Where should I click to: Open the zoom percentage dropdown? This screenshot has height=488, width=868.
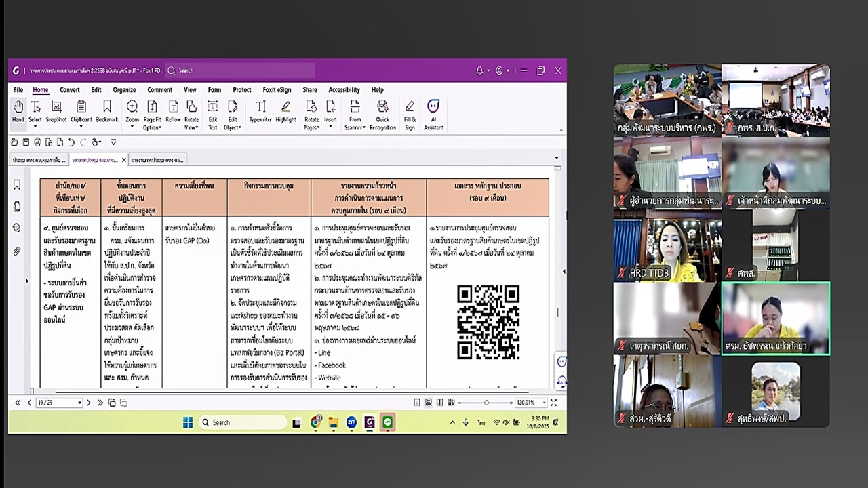(x=545, y=403)
